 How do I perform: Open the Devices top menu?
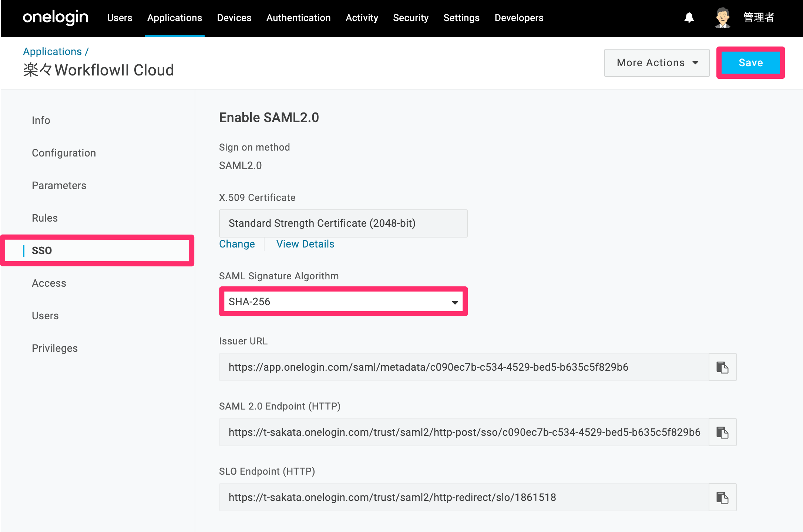pyautogui.click(x=234, y=18)
